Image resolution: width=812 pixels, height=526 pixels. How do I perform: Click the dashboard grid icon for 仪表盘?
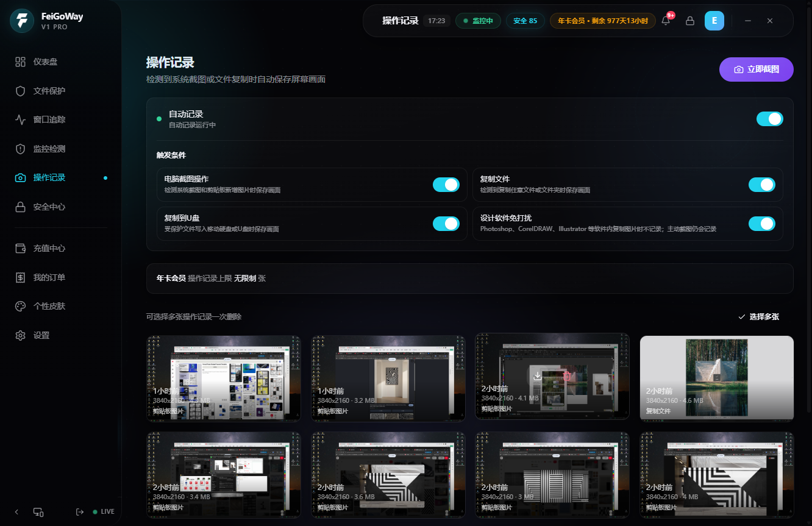[21, 62]
